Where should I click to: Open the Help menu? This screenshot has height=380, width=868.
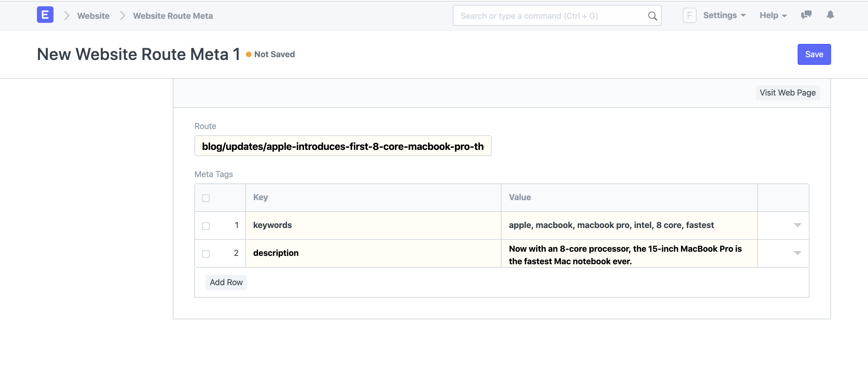(x=773, y=15)
